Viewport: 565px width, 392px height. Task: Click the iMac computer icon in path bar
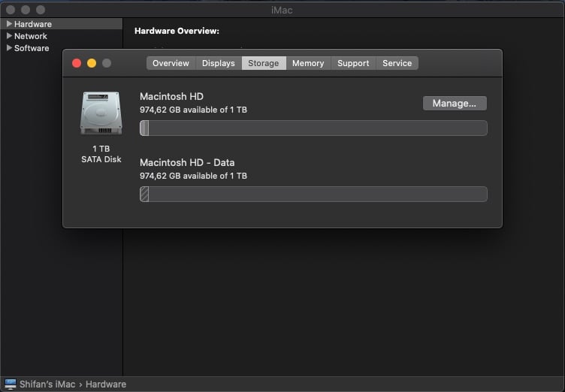pos(11,384)
